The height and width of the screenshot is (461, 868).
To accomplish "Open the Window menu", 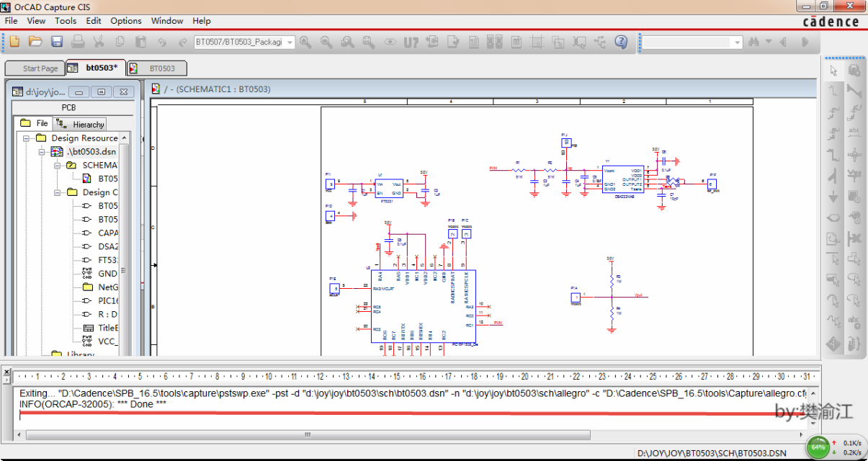I will (x=167, y=21).
